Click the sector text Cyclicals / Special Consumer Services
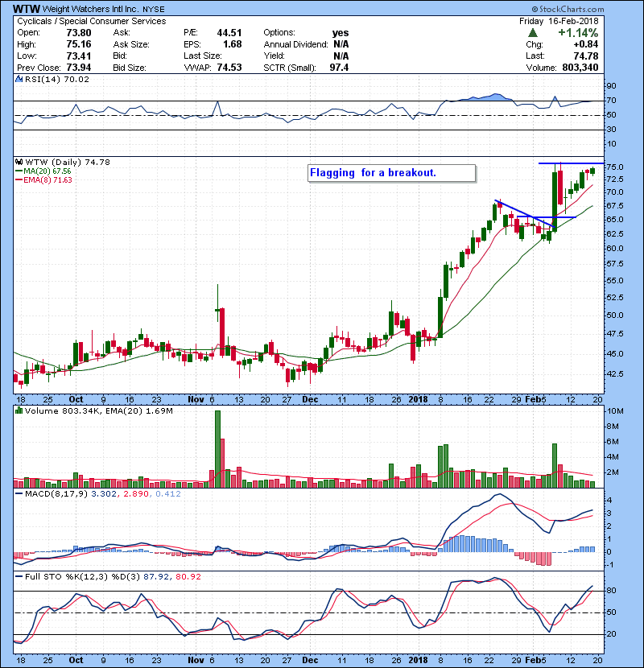 92,21
